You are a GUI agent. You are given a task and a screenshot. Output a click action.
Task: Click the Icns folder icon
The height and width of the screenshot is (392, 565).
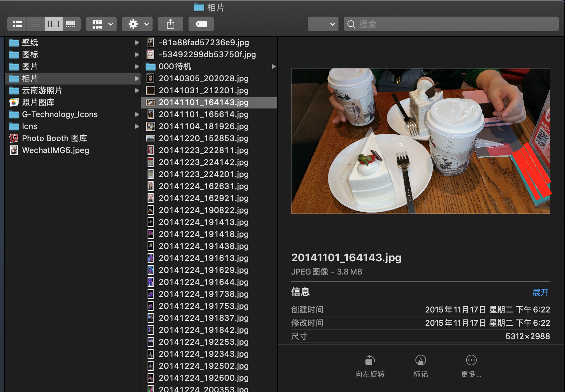(x=14, y=126)
